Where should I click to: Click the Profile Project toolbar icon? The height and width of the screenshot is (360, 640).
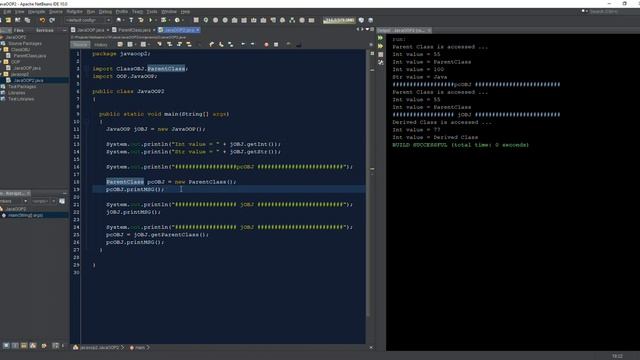(177, 20)
